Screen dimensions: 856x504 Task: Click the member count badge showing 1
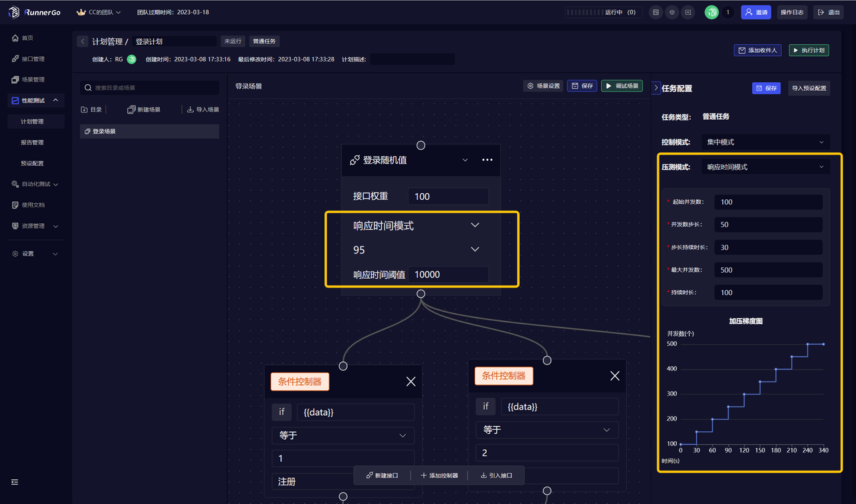728,12
